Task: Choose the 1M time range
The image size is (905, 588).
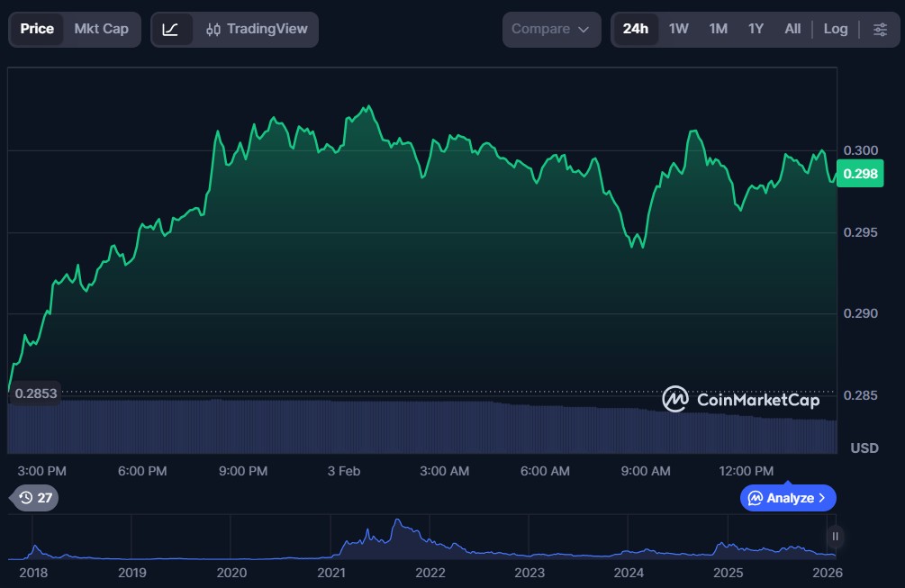Action: (718, 29)
